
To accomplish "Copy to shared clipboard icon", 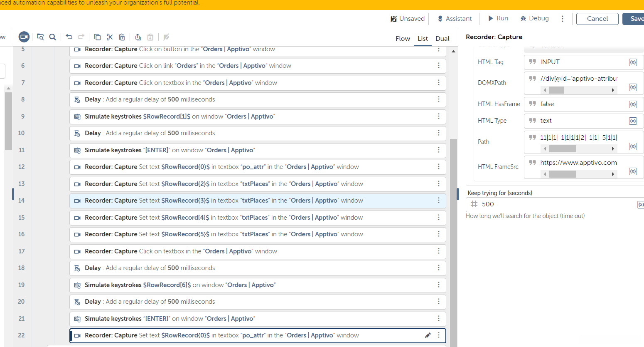I will click(138, 37).
